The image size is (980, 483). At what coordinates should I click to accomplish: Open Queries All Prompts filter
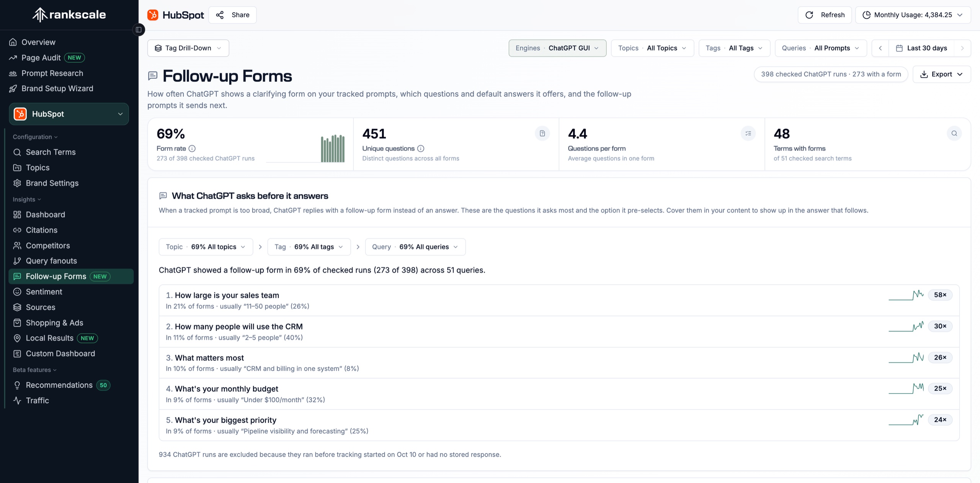coord(821,48)
